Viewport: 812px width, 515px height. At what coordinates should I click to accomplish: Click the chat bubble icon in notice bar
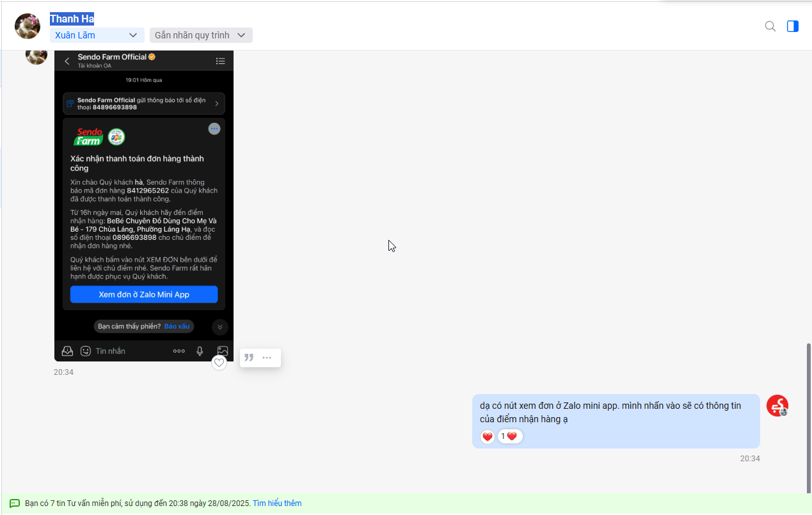[x=15, y=503]
